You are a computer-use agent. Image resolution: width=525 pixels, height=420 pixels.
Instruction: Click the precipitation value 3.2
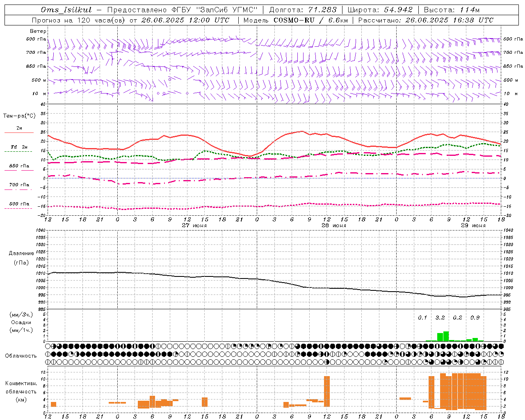[440, 318]
